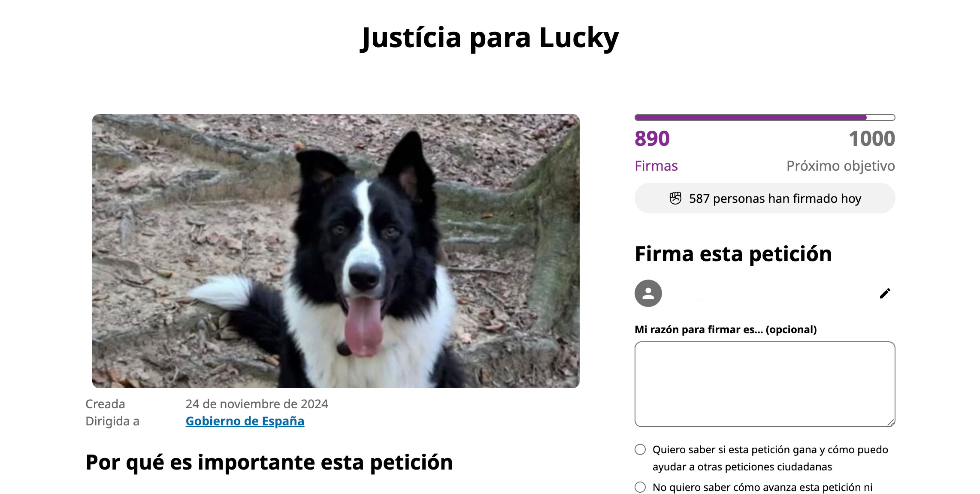Click the pencil edit icon beside the avatar
980x494 pixels.
coord(885,293)
